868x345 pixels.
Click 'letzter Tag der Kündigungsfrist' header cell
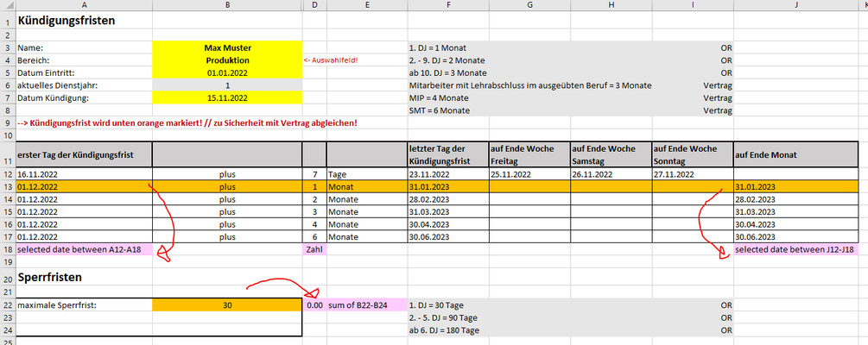[x=448, y=154]
